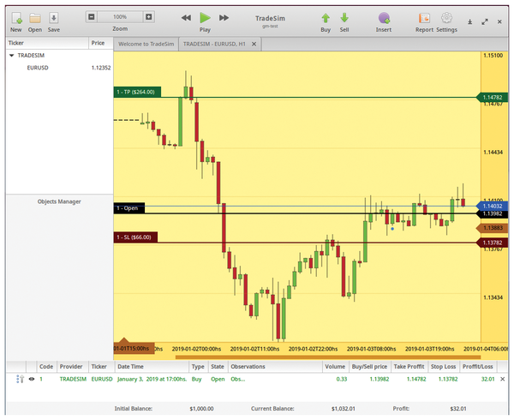Image resolution: width=514 pixels, height=420 pixels.
Task: Click open price tag 1.13982
Action: pyautogui.click(x=492, y=213)
